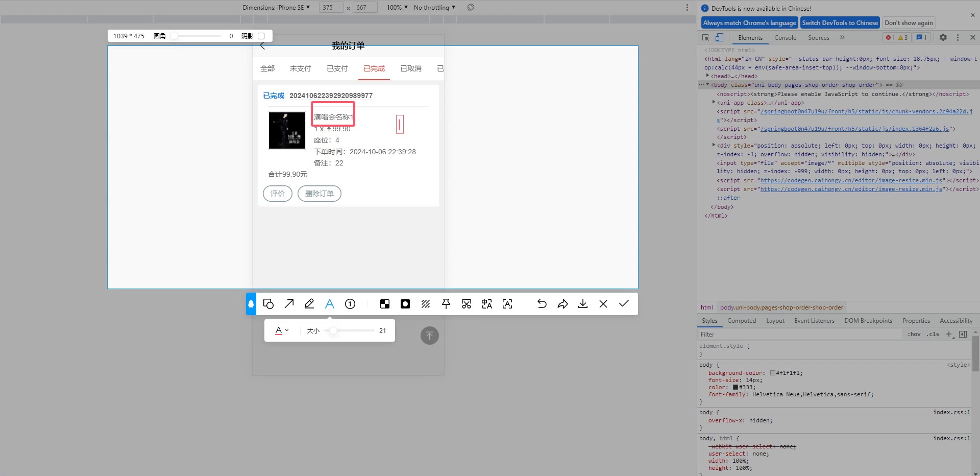Toggle the device toolbar in DevTools
980x476 pixels.
719,37
